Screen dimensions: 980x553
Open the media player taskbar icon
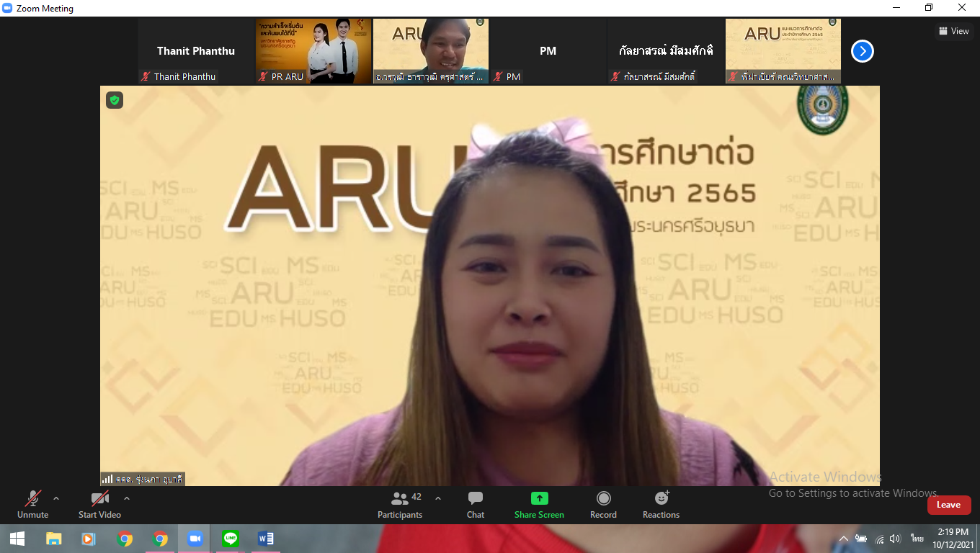point(88,539)
